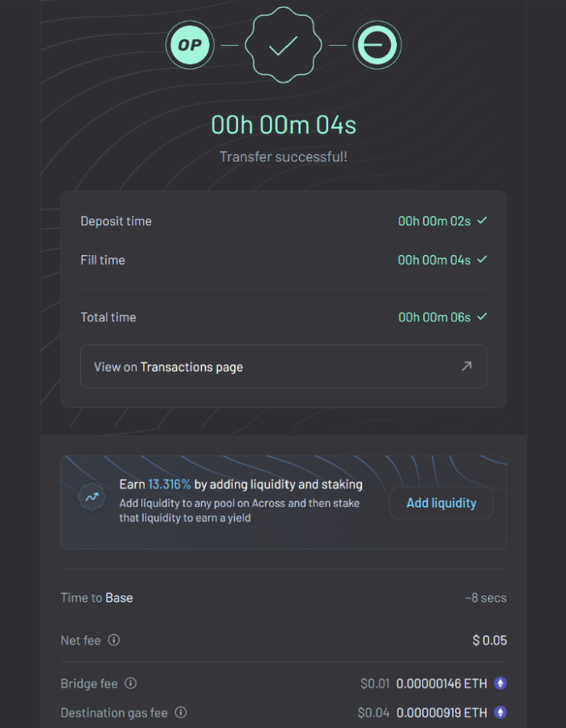Click the Add liquidity button
566x728 pixels.
pos(441,503)
